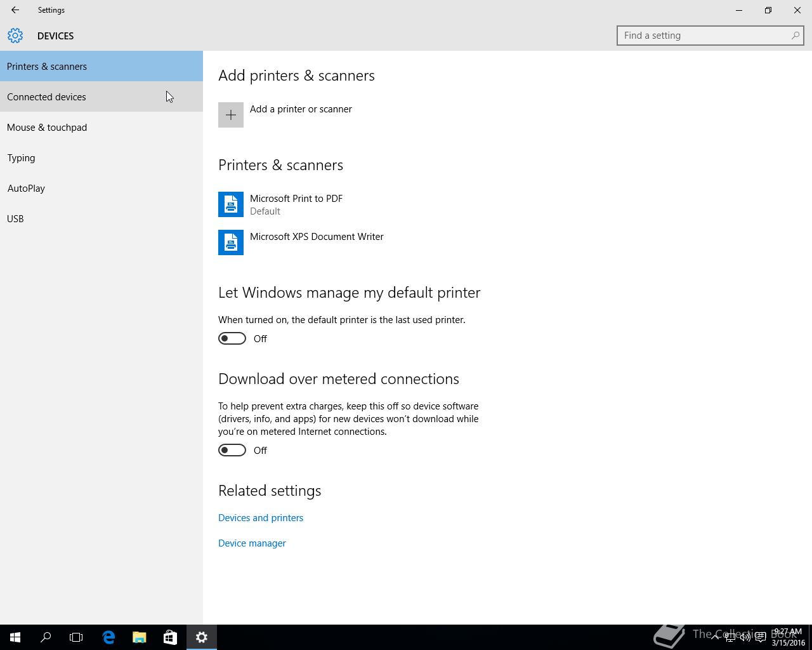Click the back arrow in Settings title bar
Viewport: 812px width, 650px height.
tap(15, 10)
